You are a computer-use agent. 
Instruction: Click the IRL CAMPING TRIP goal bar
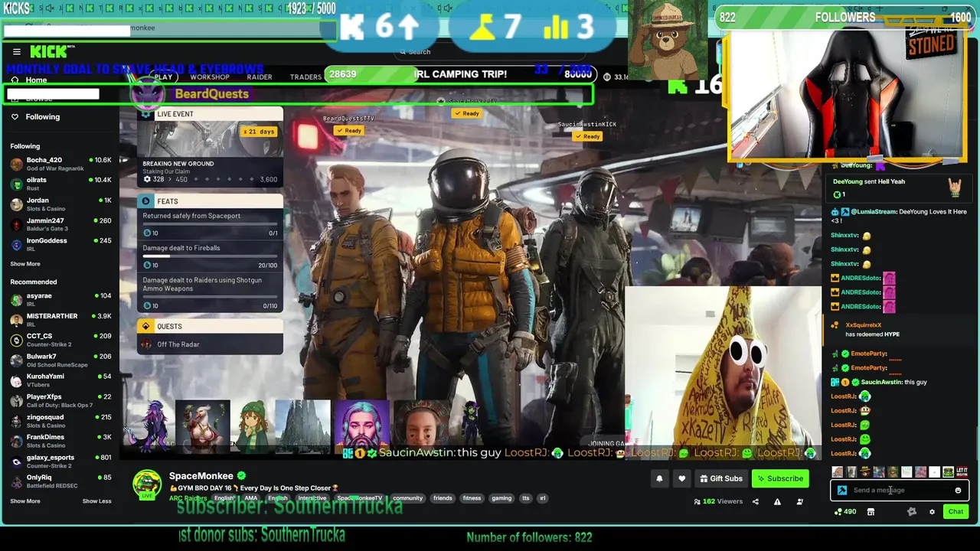(460, 74)
